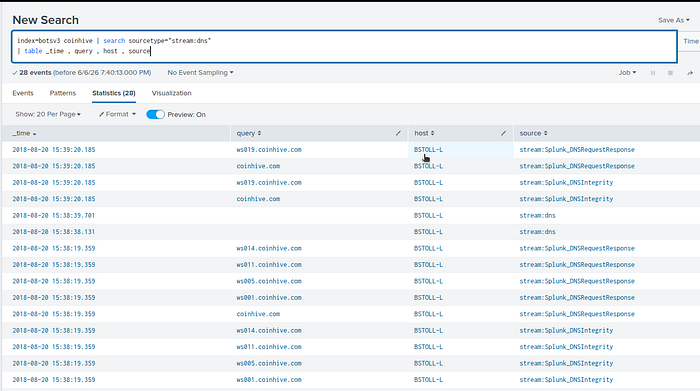Click ws014.coinhive.com in DNSRequestResponse row
Screen dimensions: 700x391
(269, 248)
